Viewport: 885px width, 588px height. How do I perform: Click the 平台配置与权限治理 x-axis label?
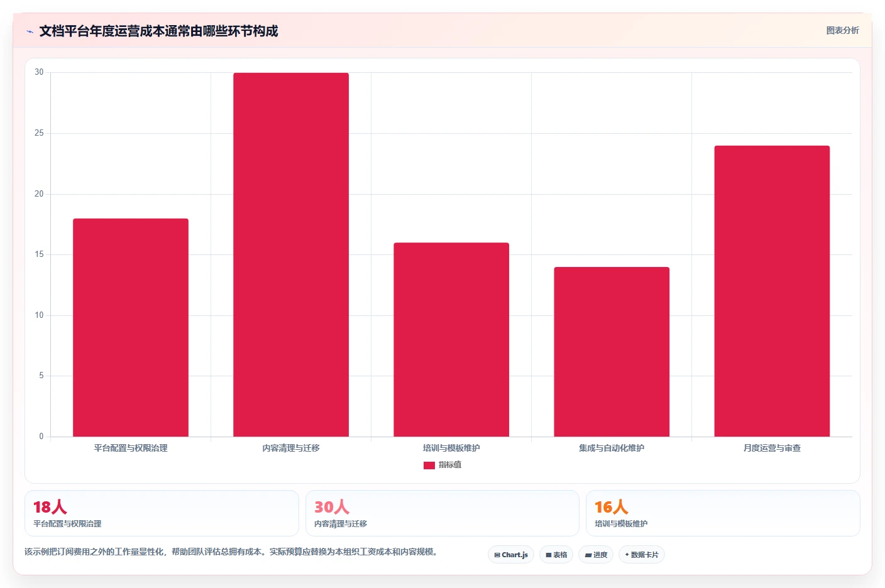[x=131, y=448]
